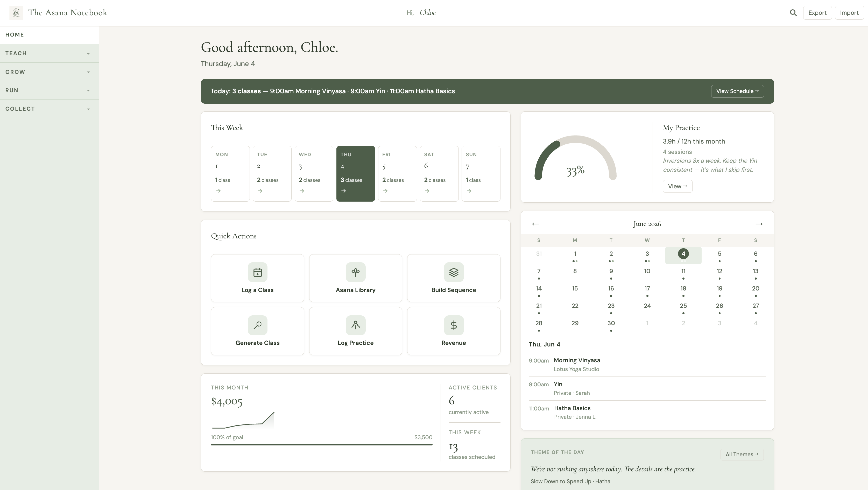The width and height of the screenshot is (868, 490).
Task: Go to previous month in calendar
Action: coord(535,224)
